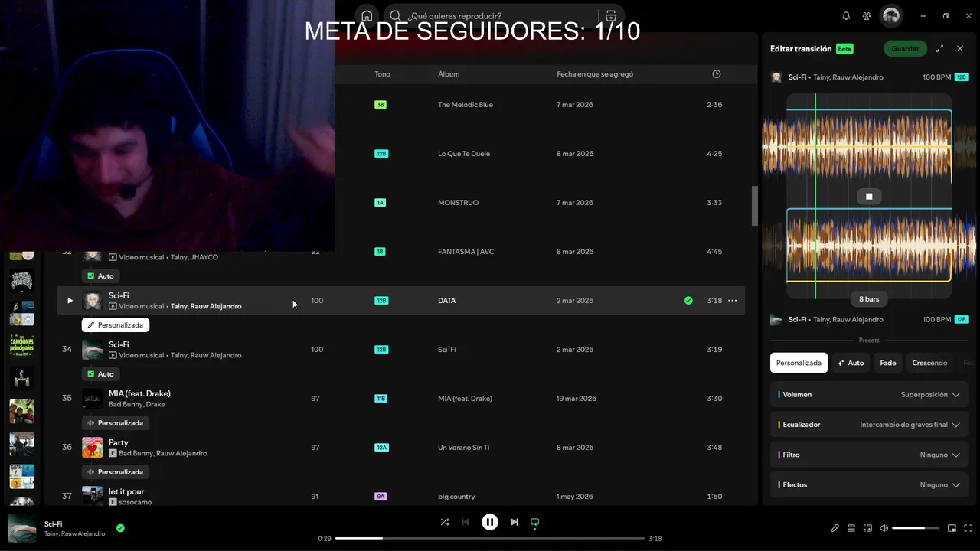The image size is (980, 551).
Task: Select the Crescendo preset
Action: [x=929, y=363]
